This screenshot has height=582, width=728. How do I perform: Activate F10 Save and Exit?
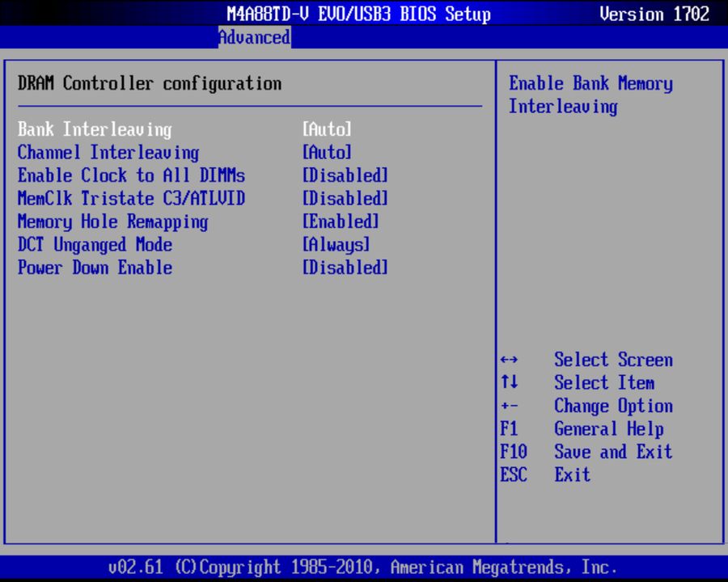point(613,452)
